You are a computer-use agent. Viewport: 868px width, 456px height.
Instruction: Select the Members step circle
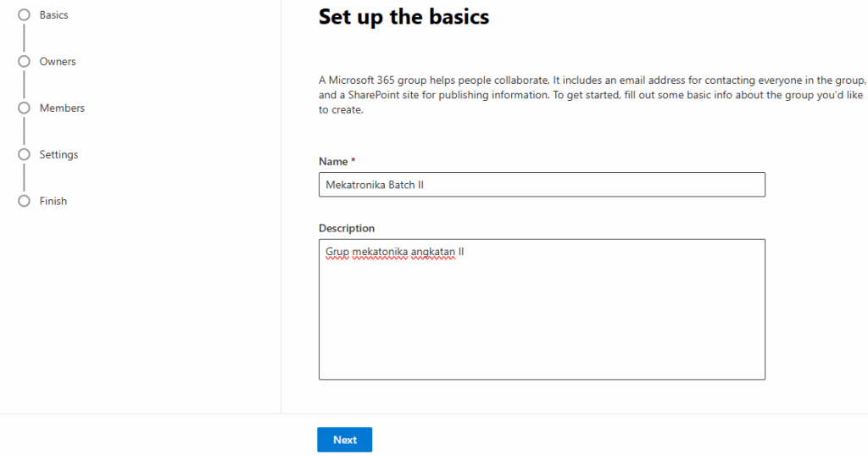click(x=24, y=108)
